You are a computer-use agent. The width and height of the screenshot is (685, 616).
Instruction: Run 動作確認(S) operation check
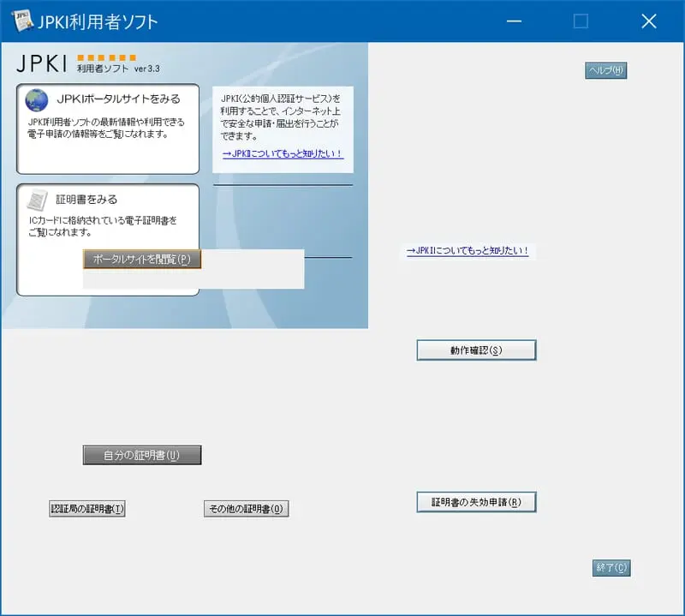click(x=476, y=350)
